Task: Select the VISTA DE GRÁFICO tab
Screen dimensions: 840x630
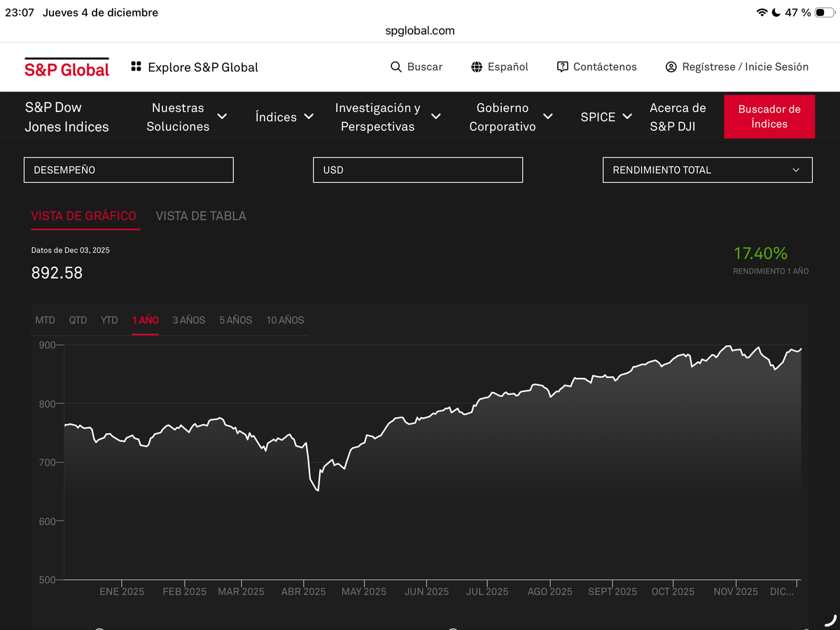Action: click(85, 216)
